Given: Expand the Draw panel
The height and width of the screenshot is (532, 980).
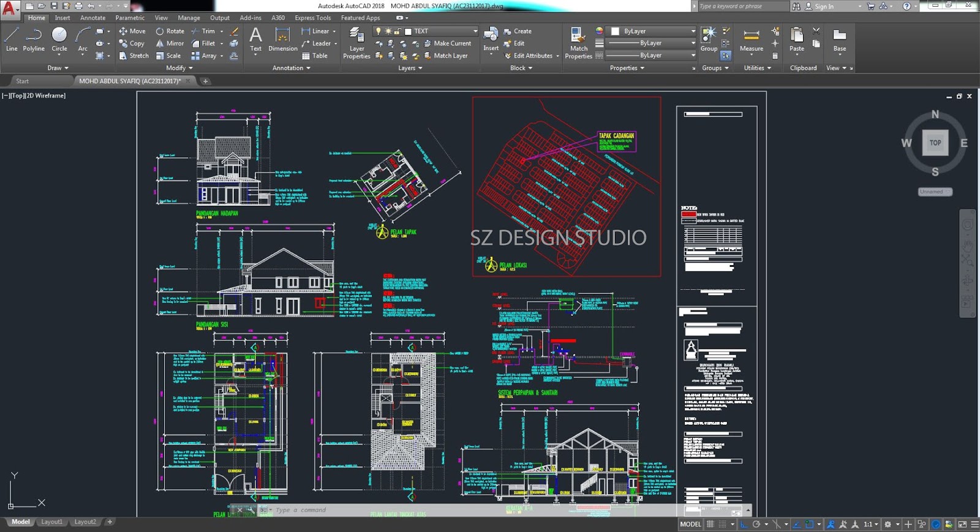Looking at the screenshot, I should (58, 68).
